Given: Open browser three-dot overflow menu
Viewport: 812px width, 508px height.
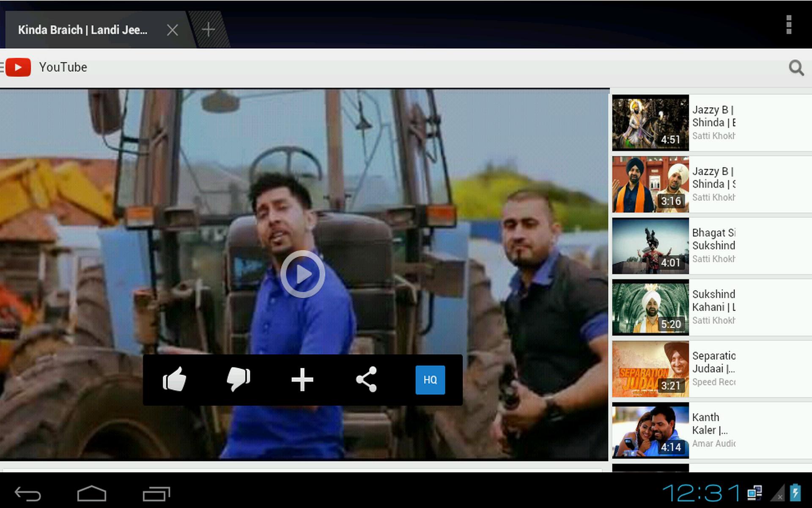Looking at the screenshot, I should tap(789, 25).
